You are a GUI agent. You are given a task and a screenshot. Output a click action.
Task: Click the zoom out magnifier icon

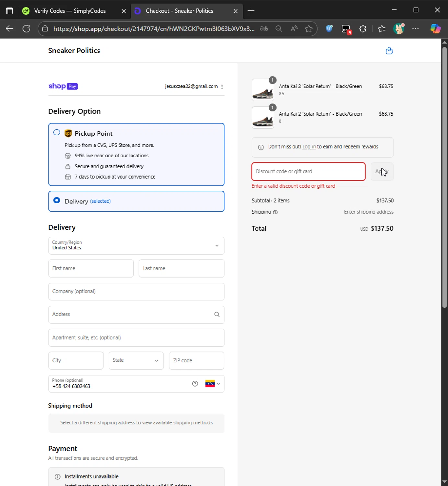279,29
